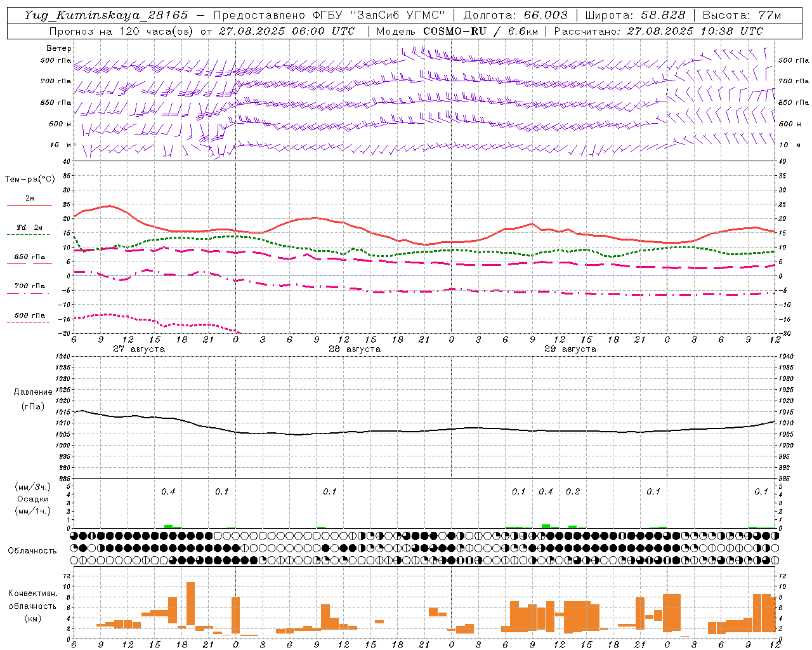This screenshot has width=812, height=650.
Task: Click the '28 августа' date label
Action: (355, 349)
